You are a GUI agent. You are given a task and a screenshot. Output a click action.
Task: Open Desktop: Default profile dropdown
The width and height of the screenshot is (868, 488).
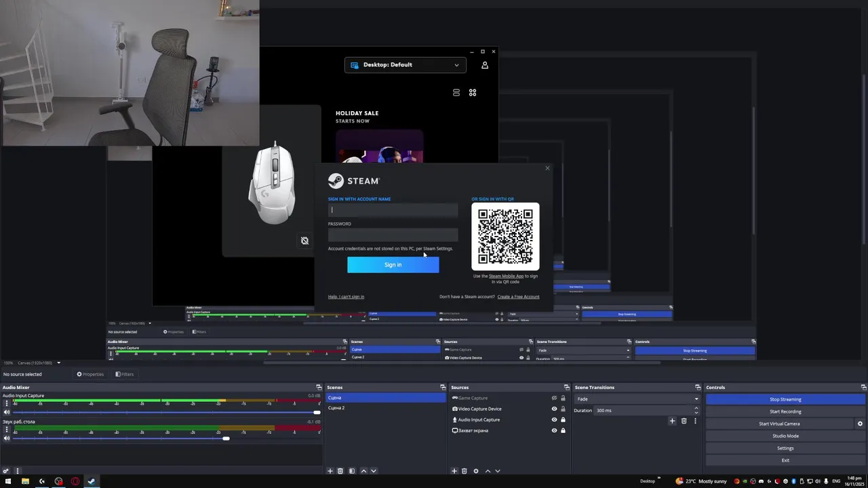pos(405,65)
